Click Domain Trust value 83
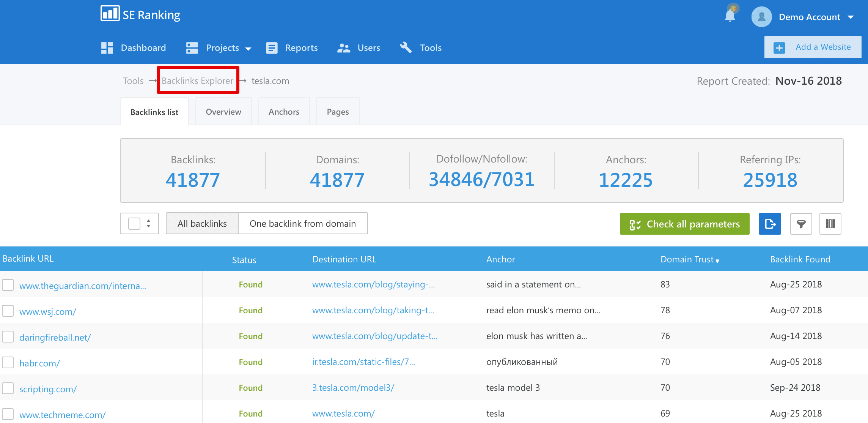 [x=665, y=284]
